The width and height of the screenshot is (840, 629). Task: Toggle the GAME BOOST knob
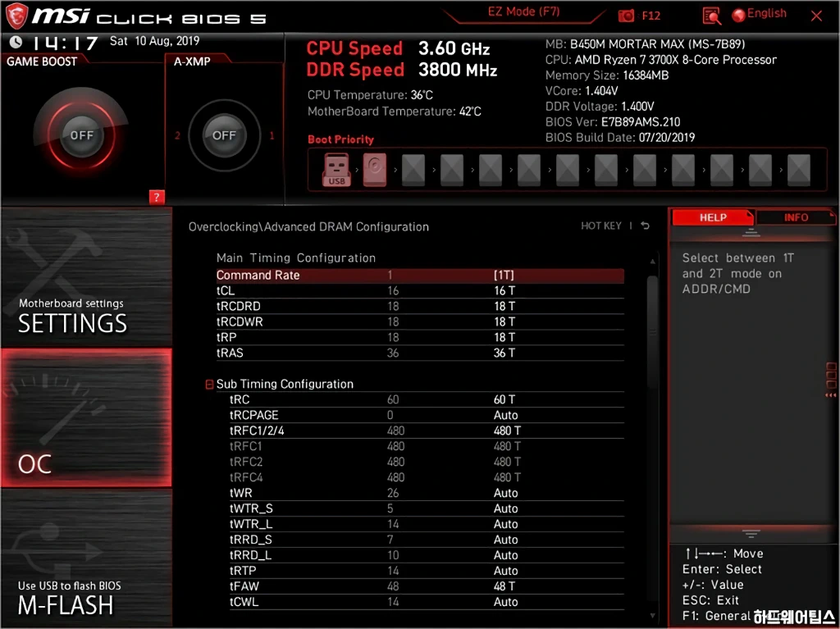click(x=81, y=135)
